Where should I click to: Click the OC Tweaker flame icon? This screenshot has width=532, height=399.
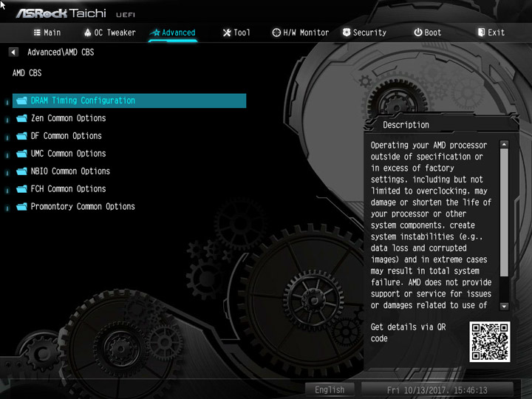tap(87, 33)
